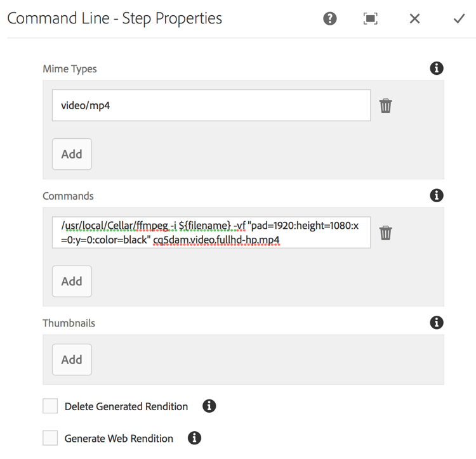Show info for Generate Web Rendition
The width and height of the screenshot is (476, 459).
coord(195,438)
